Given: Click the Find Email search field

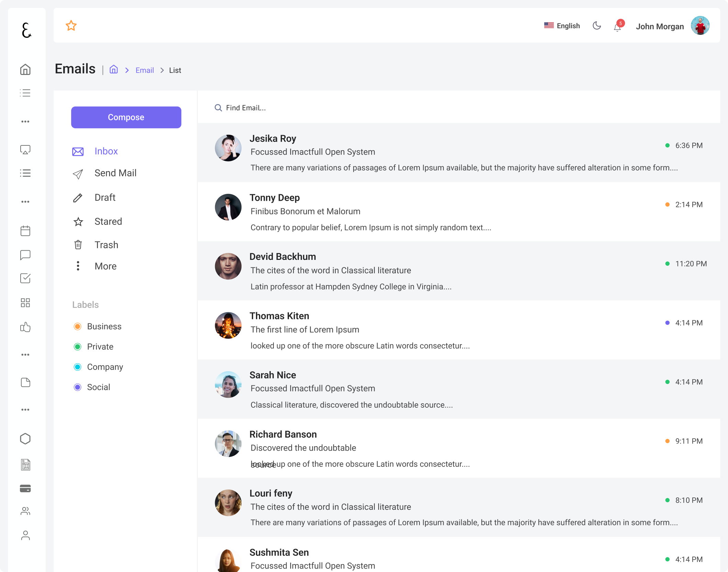Looking at the screenshot, I should [x=459, y=108].
